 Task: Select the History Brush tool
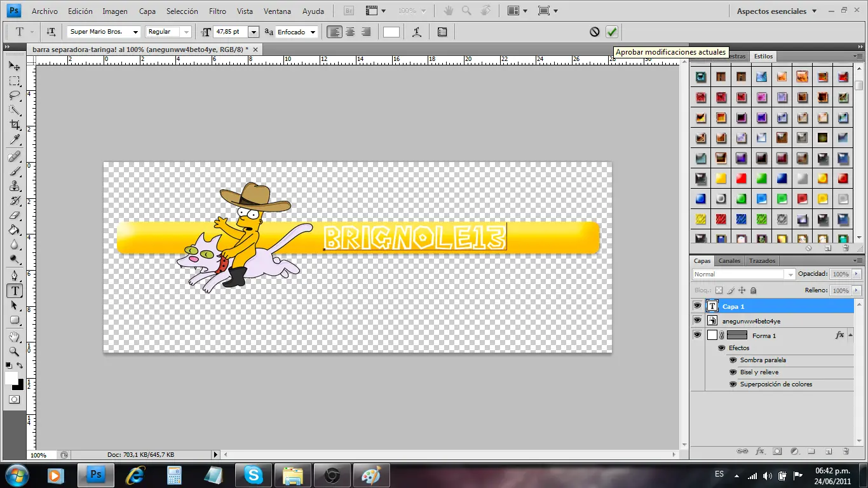click(14, 201)
